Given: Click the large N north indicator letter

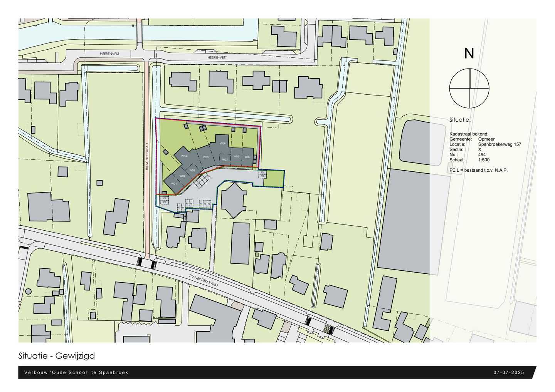Looking at the screenshot, I should click(x=469, y=54).
